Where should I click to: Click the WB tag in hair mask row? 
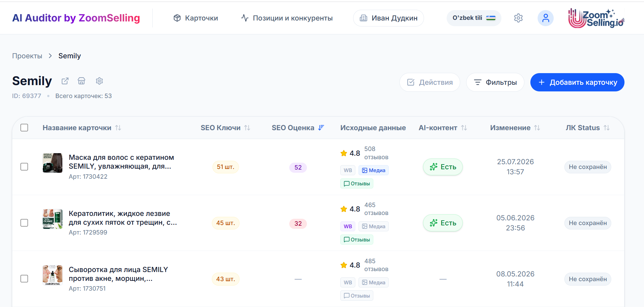tap(348, 170)
